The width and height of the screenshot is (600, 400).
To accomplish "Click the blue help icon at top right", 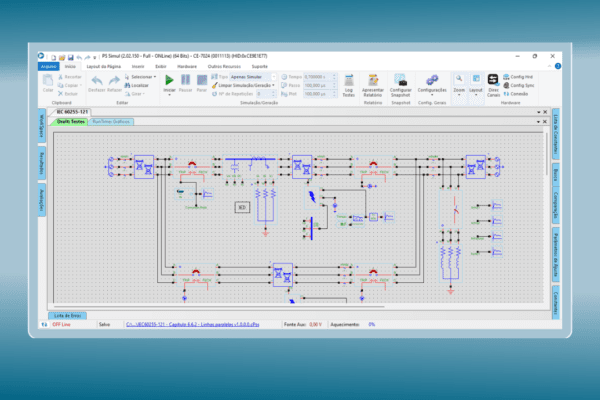I will point(558,66).
